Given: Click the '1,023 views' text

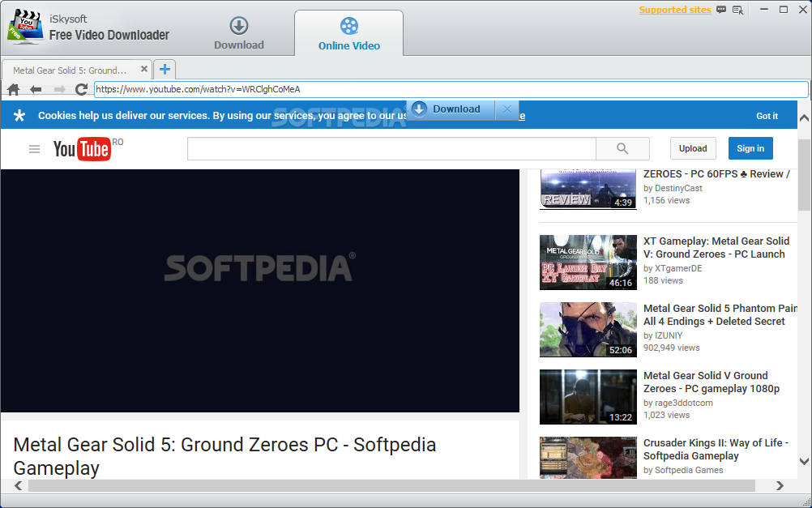Looking at the screenshot, I should click(666, 416).
